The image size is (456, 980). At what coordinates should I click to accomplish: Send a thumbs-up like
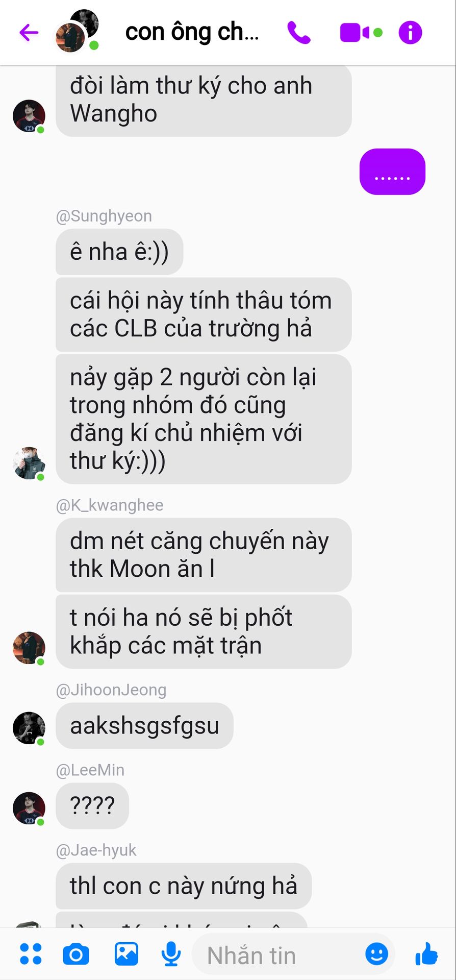point(426,954)
